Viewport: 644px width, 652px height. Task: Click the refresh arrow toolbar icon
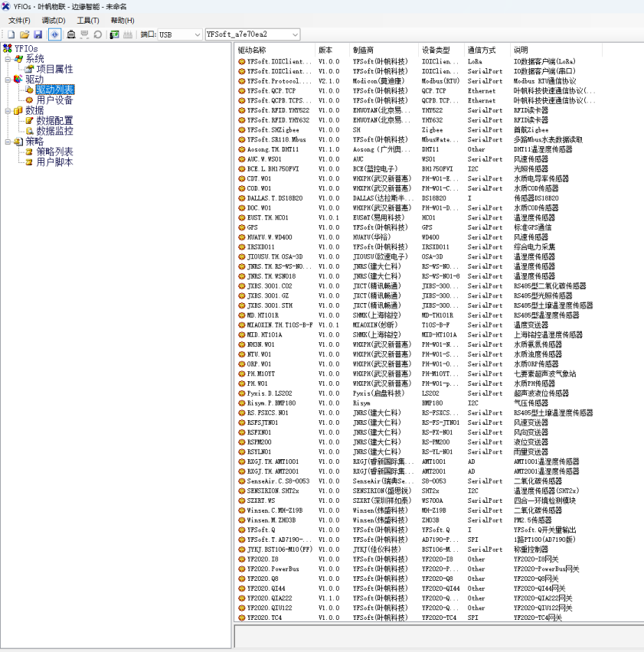[x=97, y=34]
